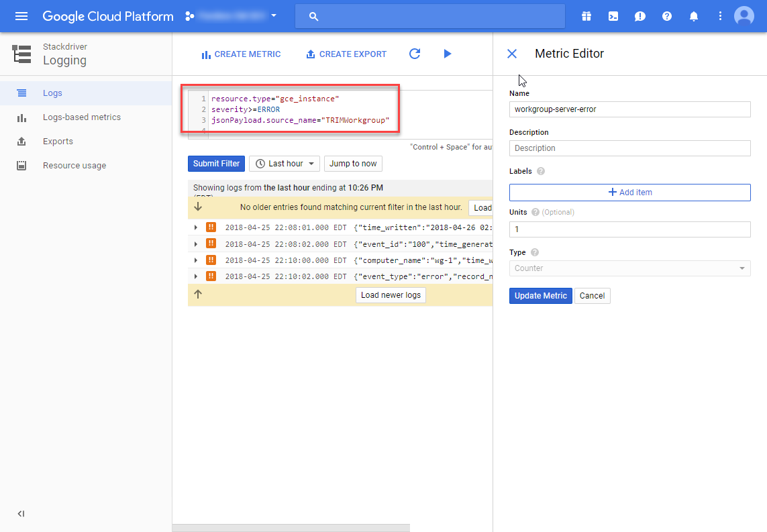Click CREATE METRIC button
Viewport: 767px width, 532px height.
point(241,54)
